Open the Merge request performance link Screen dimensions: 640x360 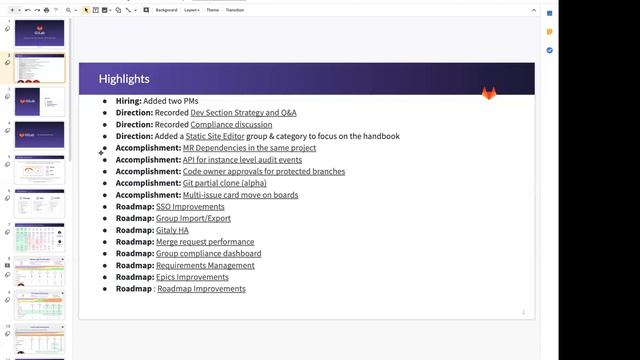coord(205,242)
